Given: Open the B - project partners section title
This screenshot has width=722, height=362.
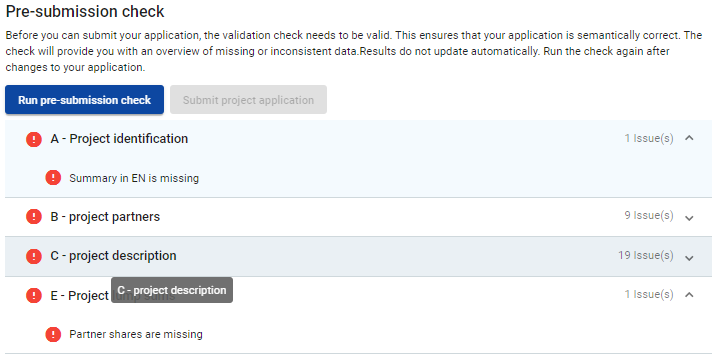Looking at the screenshot, I should (105, 216).
